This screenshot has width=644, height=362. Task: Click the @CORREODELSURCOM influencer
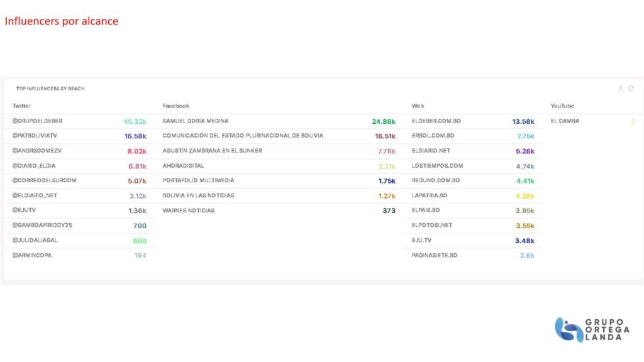point(45,180)
